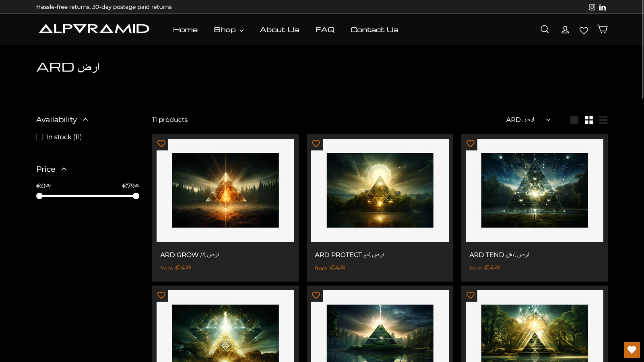
Task: Switch to list view layout
Action: [x=603, y=120]
